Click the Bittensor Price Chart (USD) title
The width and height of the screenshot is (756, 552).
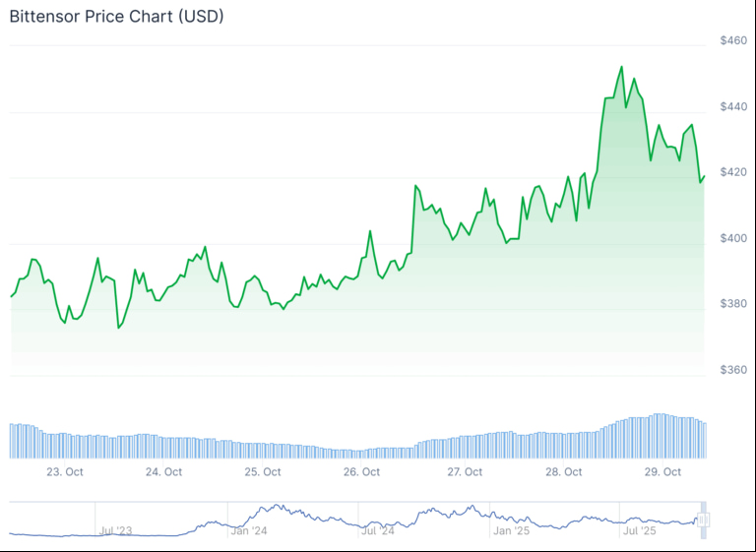tap(116, 17)
